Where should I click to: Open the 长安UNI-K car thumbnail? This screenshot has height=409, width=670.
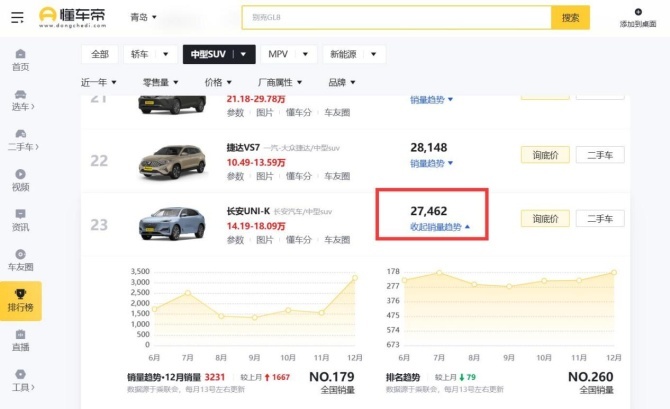[172, 223]
